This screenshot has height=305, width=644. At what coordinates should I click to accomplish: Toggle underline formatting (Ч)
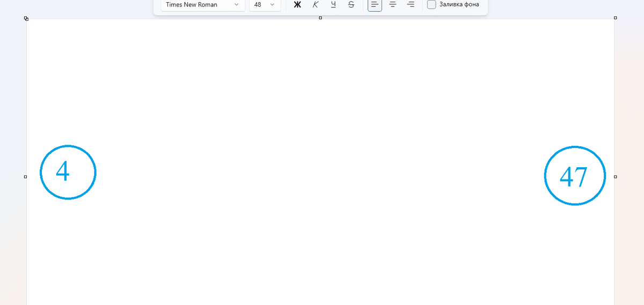point(333,5)
